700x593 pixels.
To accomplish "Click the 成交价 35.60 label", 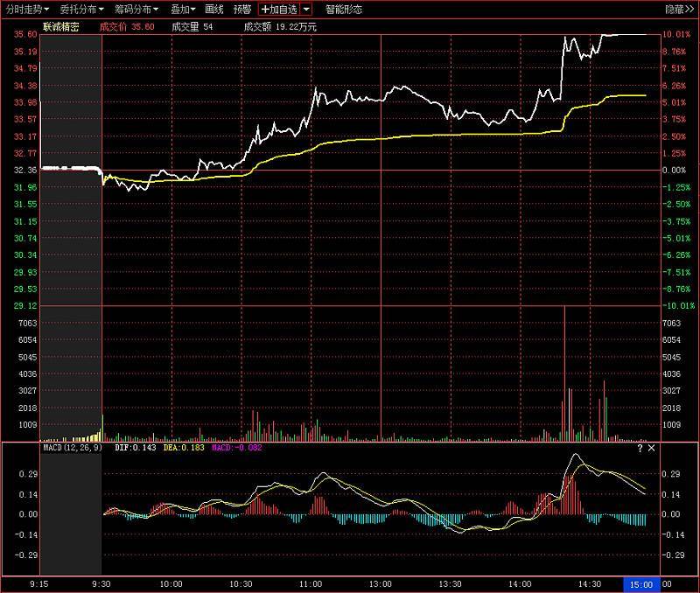I will 127,27.
